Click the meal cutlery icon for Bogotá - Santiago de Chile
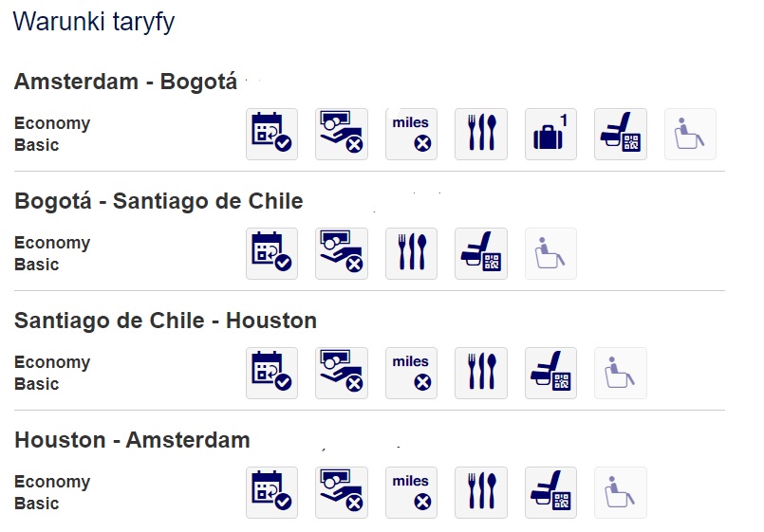This screenshot has width=764, height=532. [411, 253]
